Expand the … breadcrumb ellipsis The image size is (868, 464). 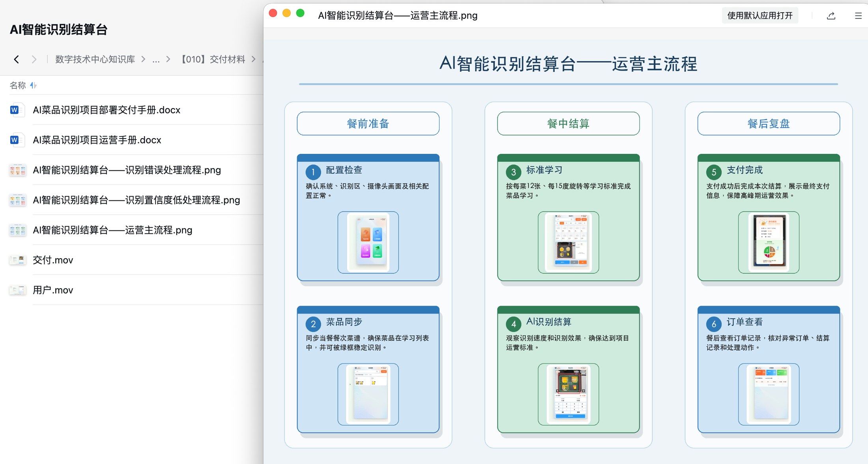(156, 60)
